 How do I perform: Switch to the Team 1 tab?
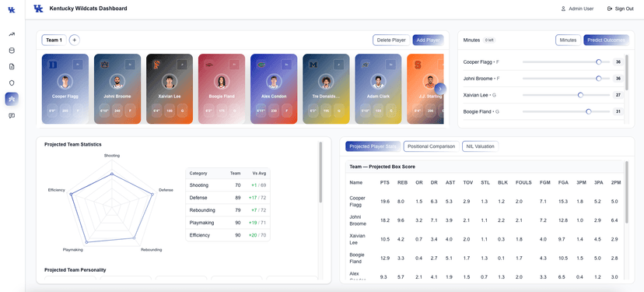click(x=54, y=40)
